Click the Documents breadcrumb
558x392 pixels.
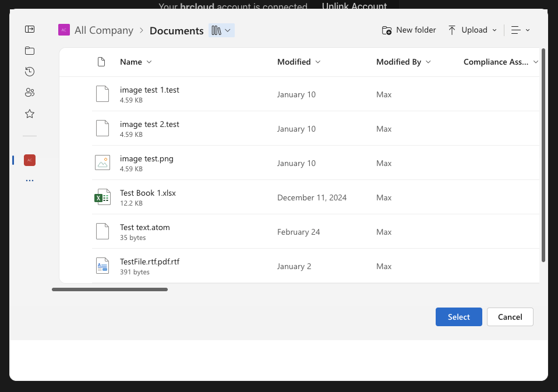tap(176, 31)
